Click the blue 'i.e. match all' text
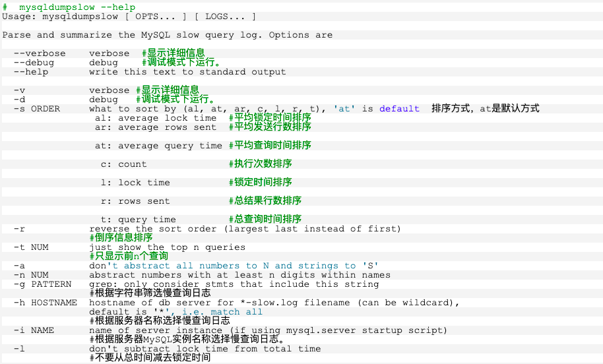This screenshot has height=364, width=603. tap(222, 312)
